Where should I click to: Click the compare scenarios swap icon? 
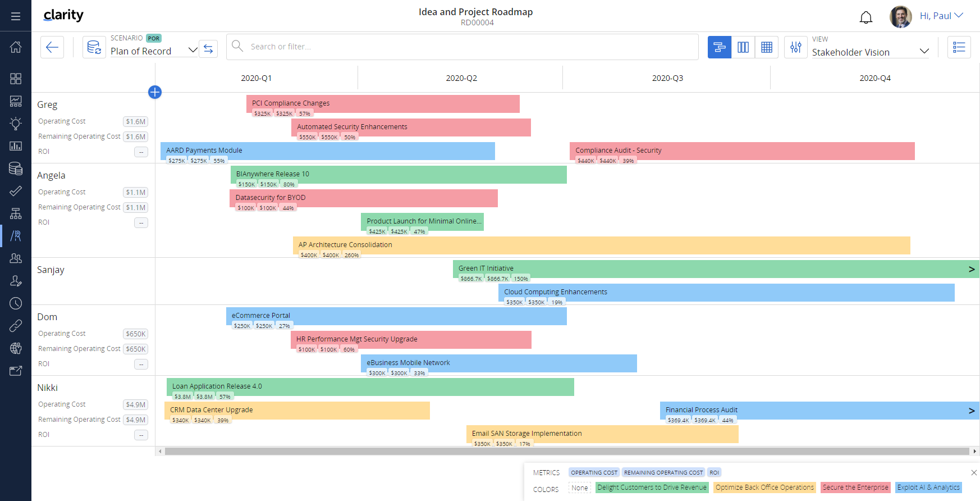pos(208,49)
